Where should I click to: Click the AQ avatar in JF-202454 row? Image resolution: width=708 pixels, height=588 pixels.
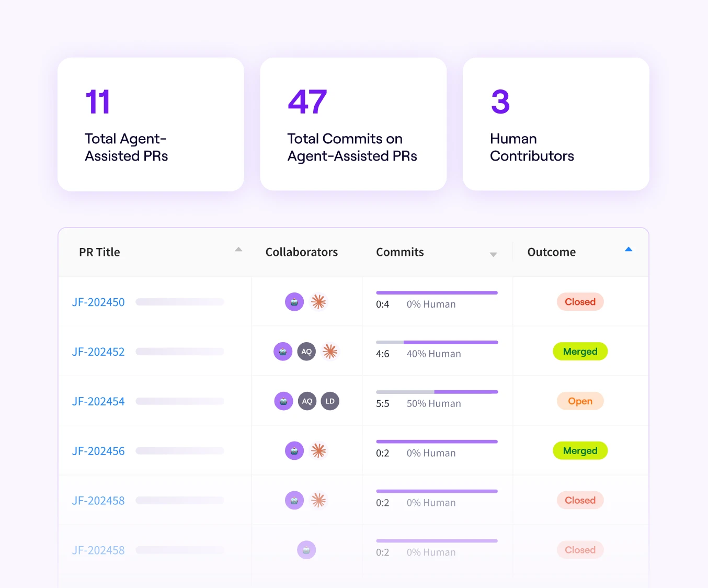[x=307, y=401]
